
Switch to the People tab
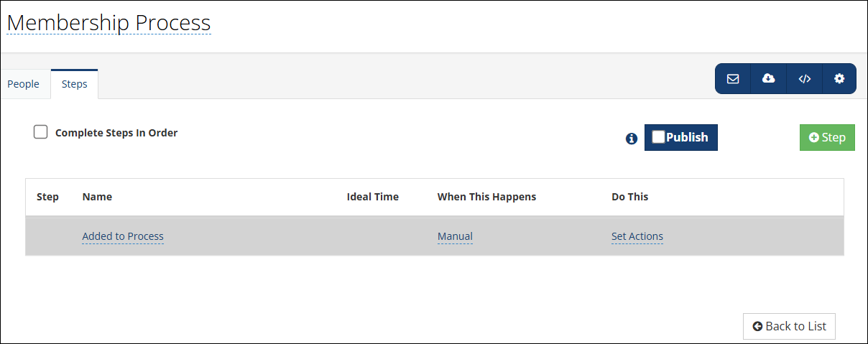pos(24,84)
